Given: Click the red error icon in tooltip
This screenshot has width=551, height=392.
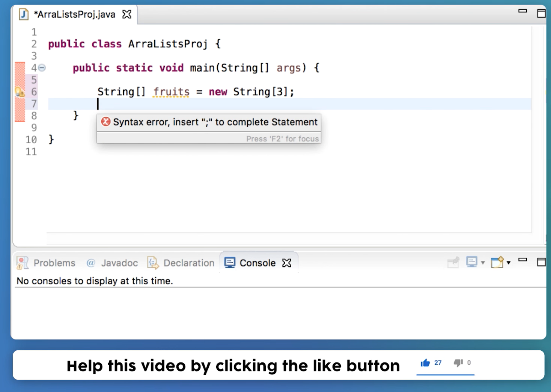Looking at the screenshot, I should click(106, 122).
